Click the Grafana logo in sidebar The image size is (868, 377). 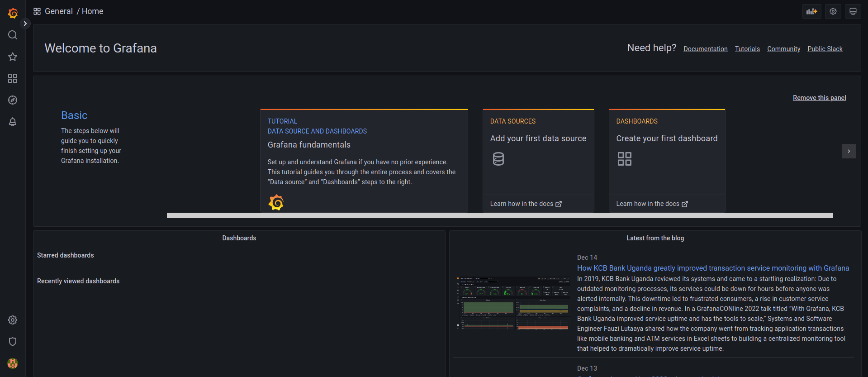coord(13,13)
